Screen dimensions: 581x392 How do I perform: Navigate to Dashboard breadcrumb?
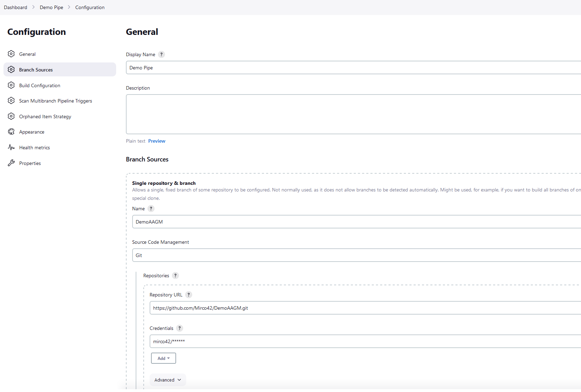point(15,7)
